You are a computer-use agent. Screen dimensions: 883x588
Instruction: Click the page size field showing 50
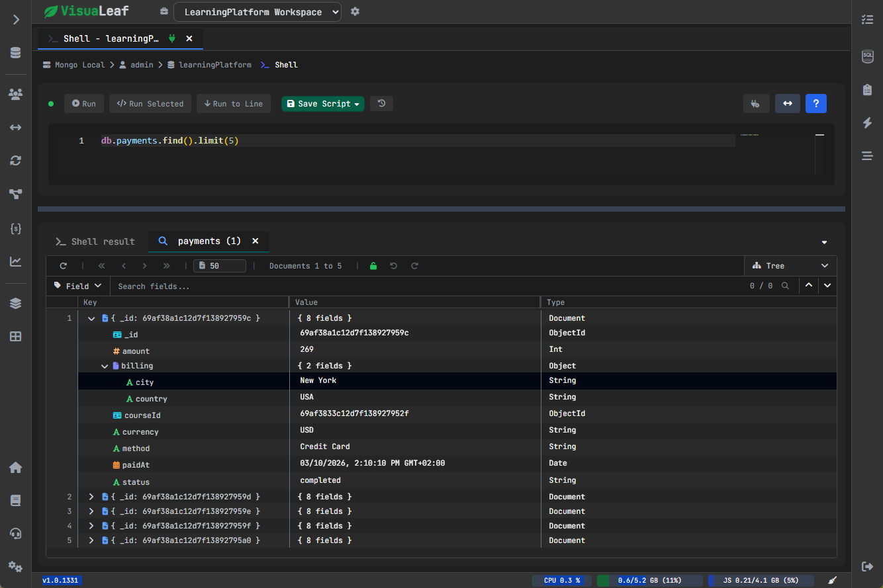click(220, 266)
